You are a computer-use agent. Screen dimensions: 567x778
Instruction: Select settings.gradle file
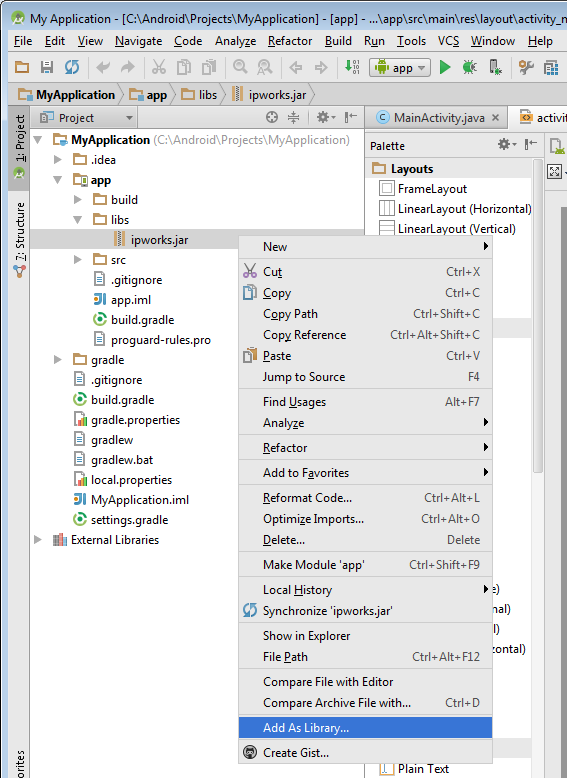[x=129, y=520]
